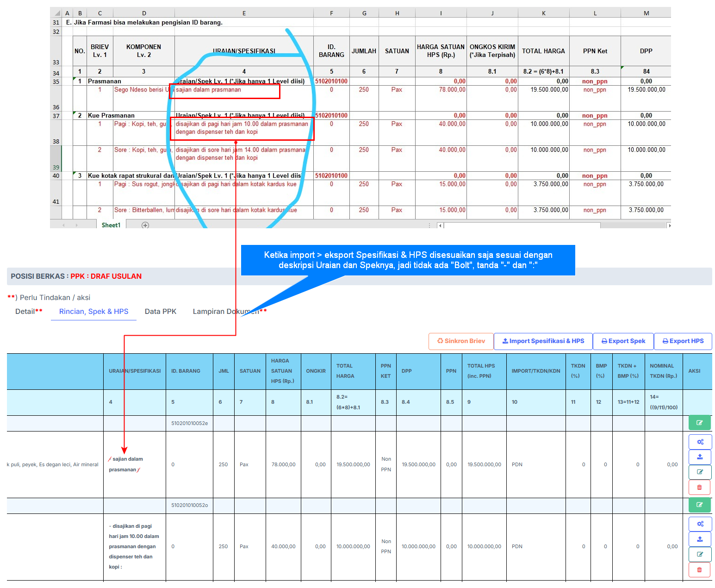715x588 pixels.
Task: Click the Sinkron Briev button
Action: pyautogui.click(x=461, y=341)
